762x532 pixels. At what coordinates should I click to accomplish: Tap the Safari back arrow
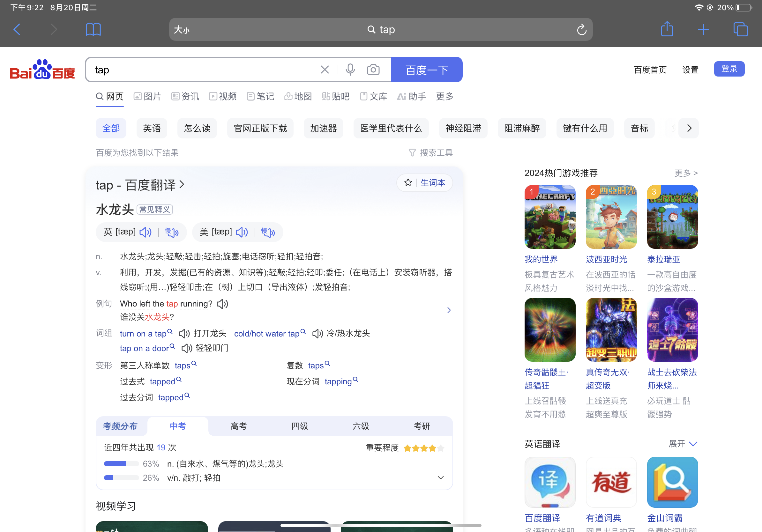pos(17,30)
